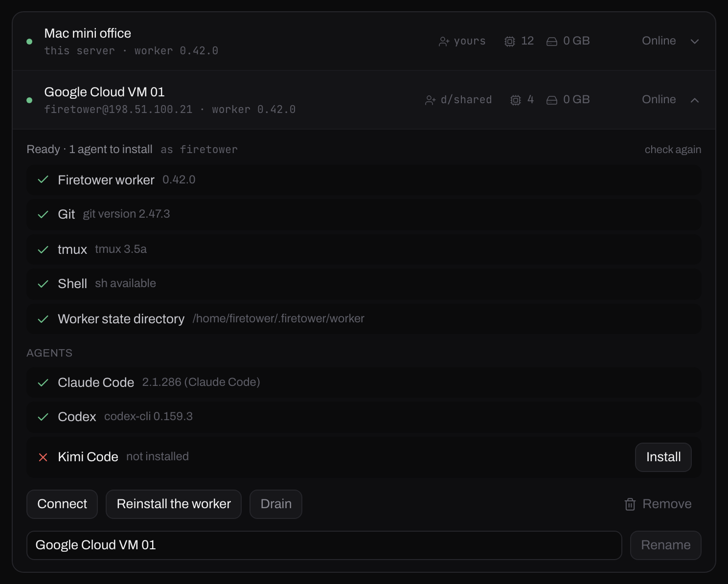Image resolution: width=728 pixels, height=584 pixels.
Task: Click the green status dot for Google Cloud VM 01
Action: (x=29, y=100)
